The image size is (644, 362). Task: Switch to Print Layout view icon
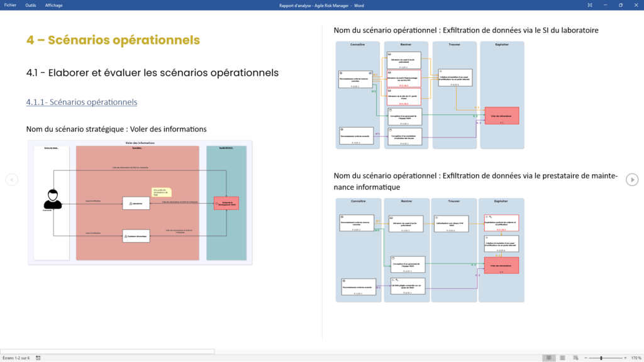pos(562,358)
